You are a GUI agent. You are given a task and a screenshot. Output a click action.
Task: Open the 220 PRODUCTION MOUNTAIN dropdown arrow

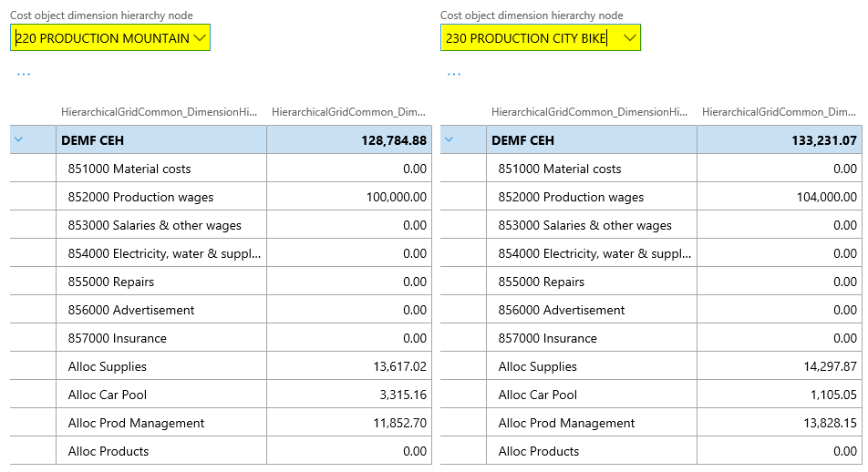pyautogui.click(x=201, y=38)
